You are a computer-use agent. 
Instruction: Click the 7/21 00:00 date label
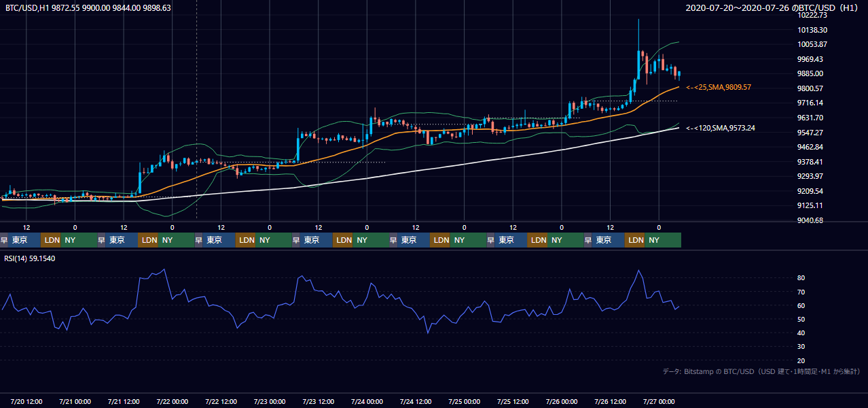(75, 401)
